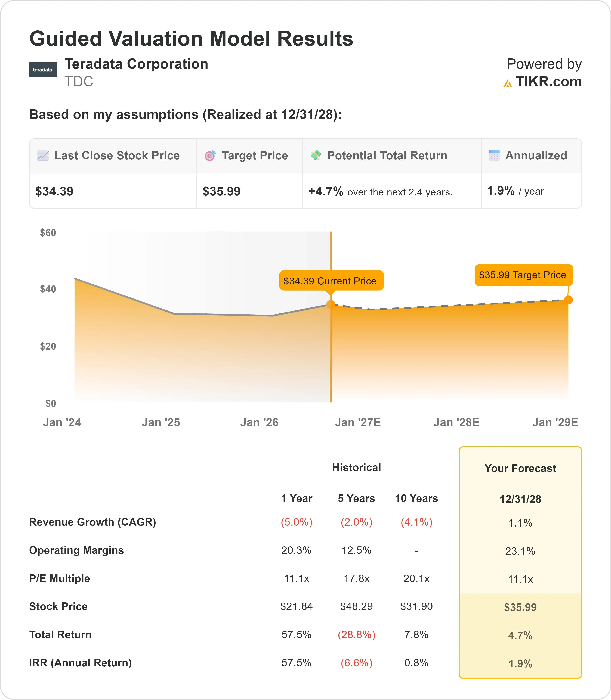Click the 'Revenue Growth (CAGR)' row label
The height and width of the screenshot is (700, 611).
pos(93,522)
